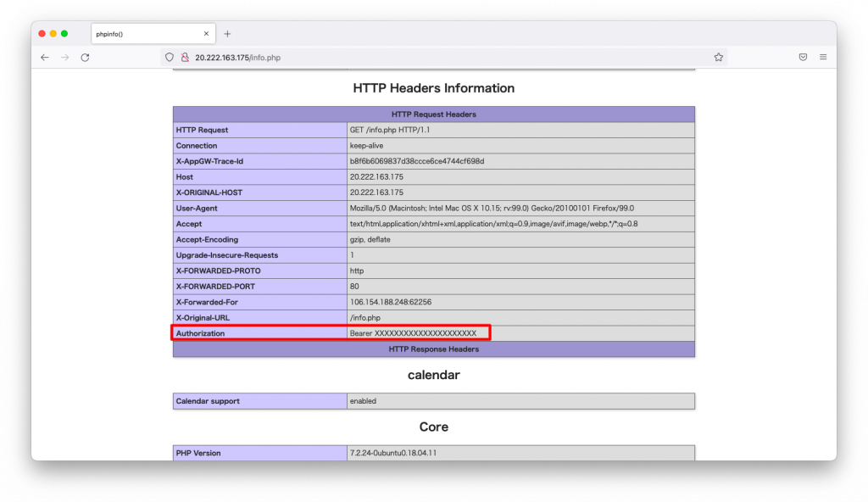This screenshot has height=502, width=868.
Task: Bookmark this page with the star
Action: (718, 58)
